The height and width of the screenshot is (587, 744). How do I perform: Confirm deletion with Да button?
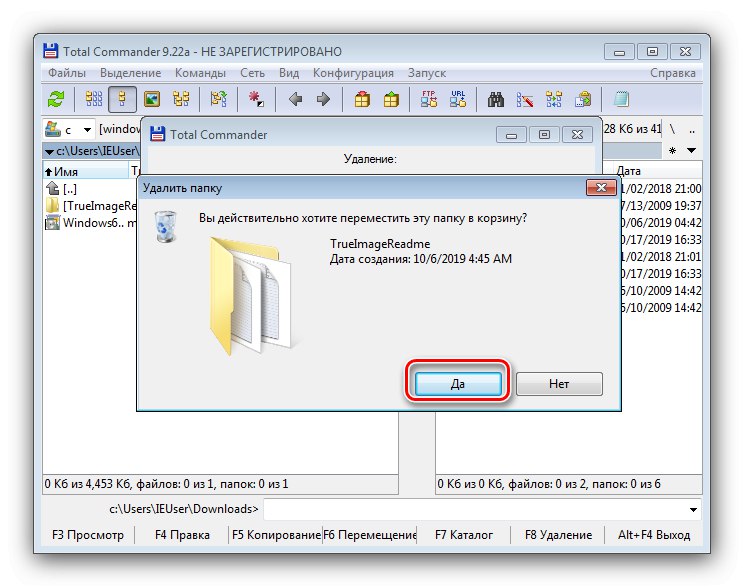click(x=457, y=383)
